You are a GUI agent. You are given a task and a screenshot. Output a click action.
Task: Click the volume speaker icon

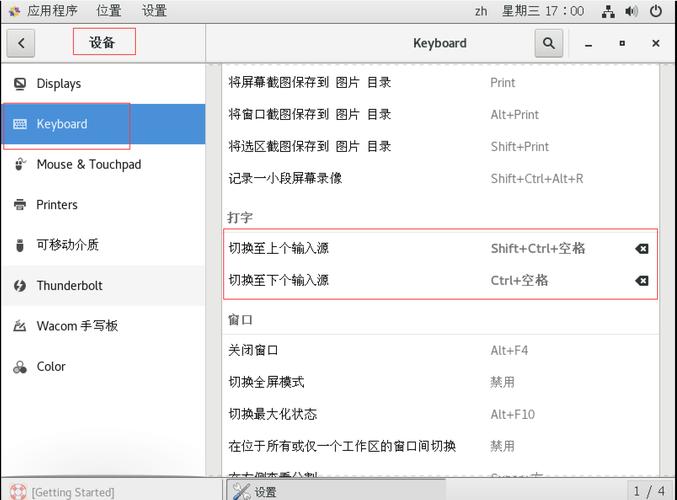tap(632, 11)
